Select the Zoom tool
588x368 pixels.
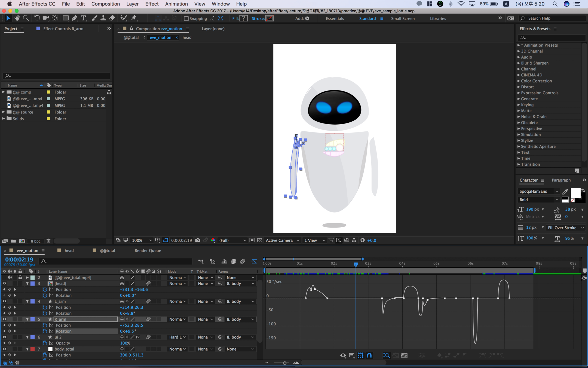[x=26, y=18]
